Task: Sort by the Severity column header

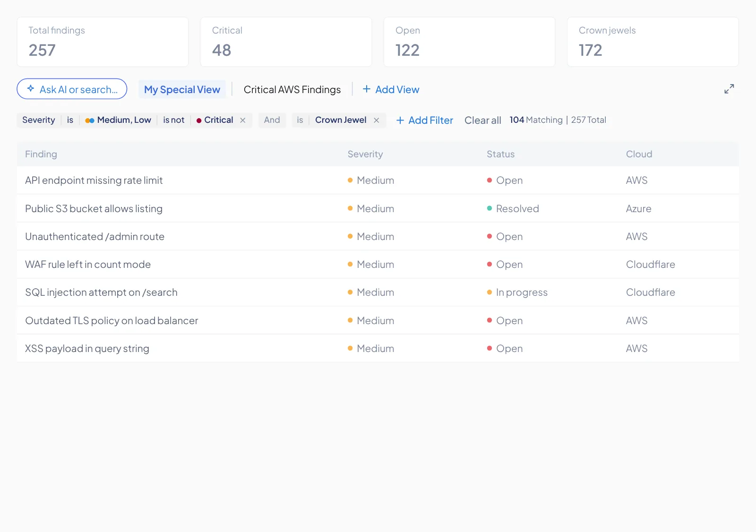Action: point(365,154)
